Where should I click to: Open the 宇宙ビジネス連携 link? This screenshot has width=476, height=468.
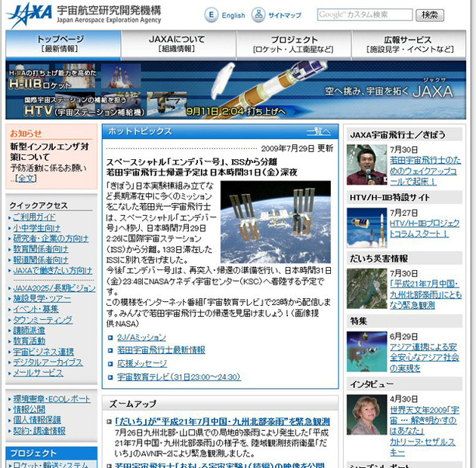point(43,352)
